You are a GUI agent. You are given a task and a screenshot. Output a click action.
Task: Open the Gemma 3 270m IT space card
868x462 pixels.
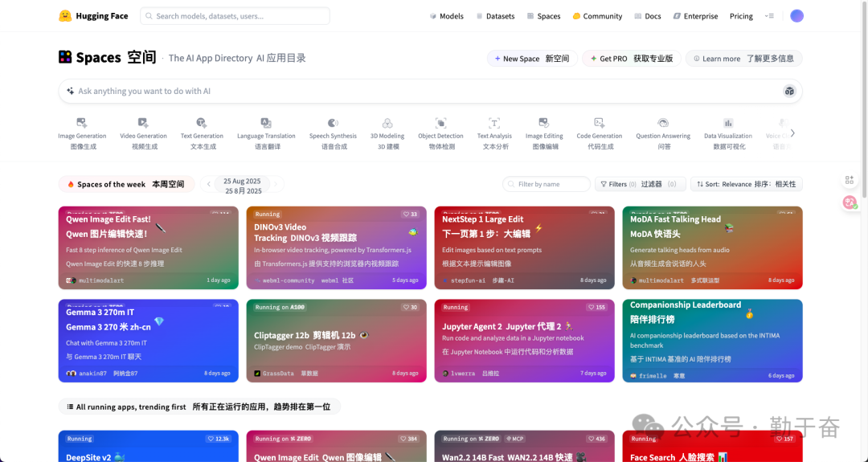coord(149,341)
